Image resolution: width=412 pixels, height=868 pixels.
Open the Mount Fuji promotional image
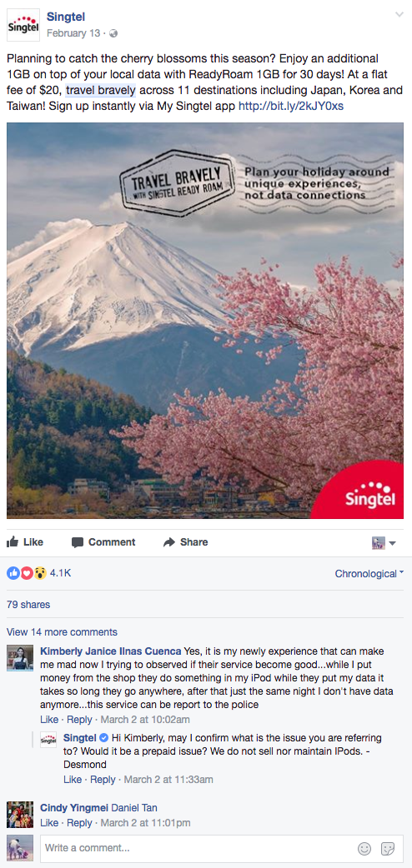pyautogui.click(x=205, y=321)
